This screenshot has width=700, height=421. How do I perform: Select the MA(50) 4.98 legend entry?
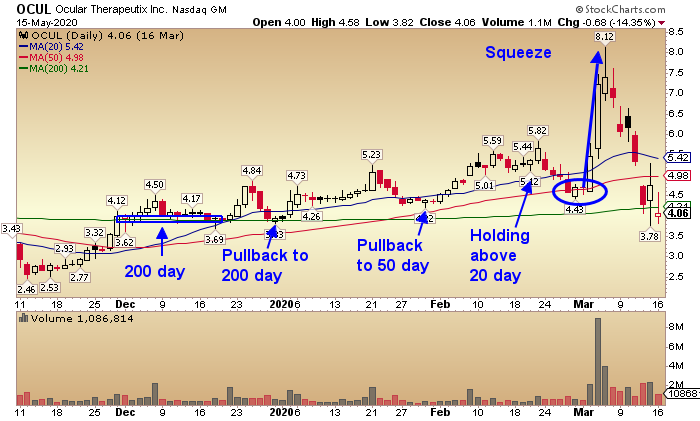point(51,58)
